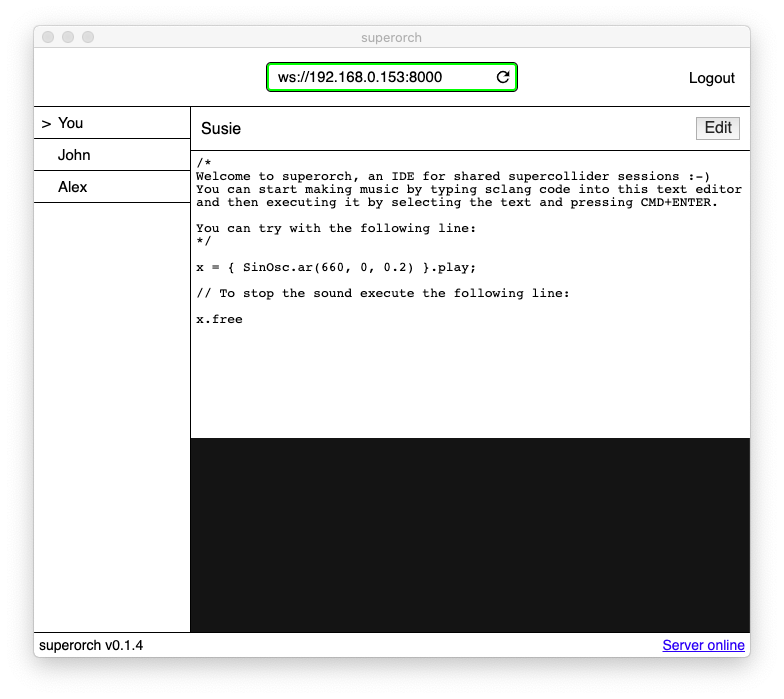
Task: Open John's session in the sidebar
Action: [x=112, y=155]
